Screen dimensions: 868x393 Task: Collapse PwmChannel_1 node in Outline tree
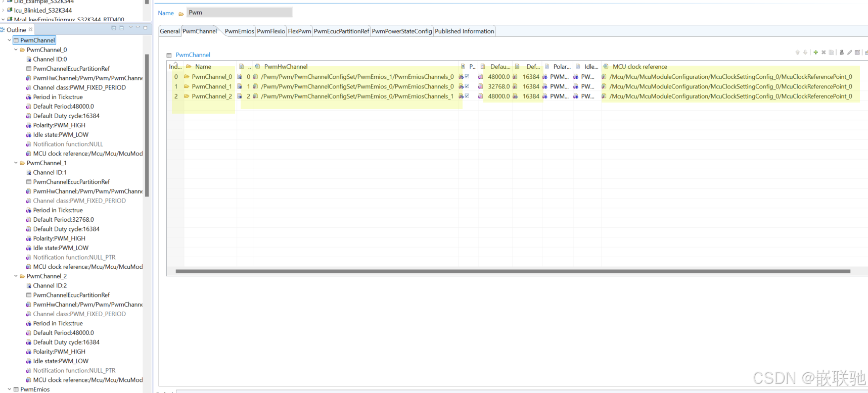(16, 163)
